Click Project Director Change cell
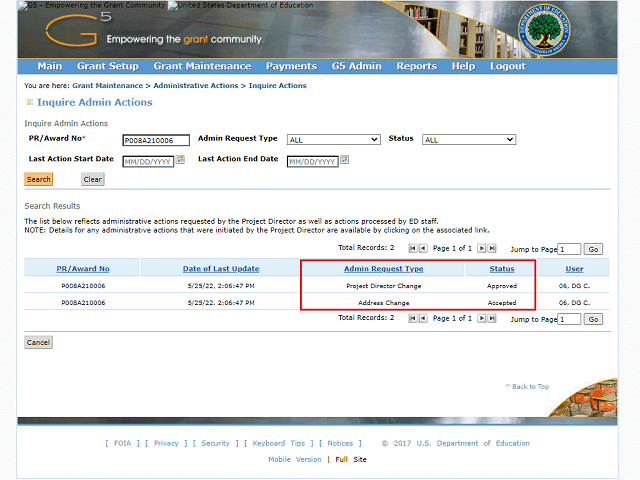640x480 pixels. point(384,286)
